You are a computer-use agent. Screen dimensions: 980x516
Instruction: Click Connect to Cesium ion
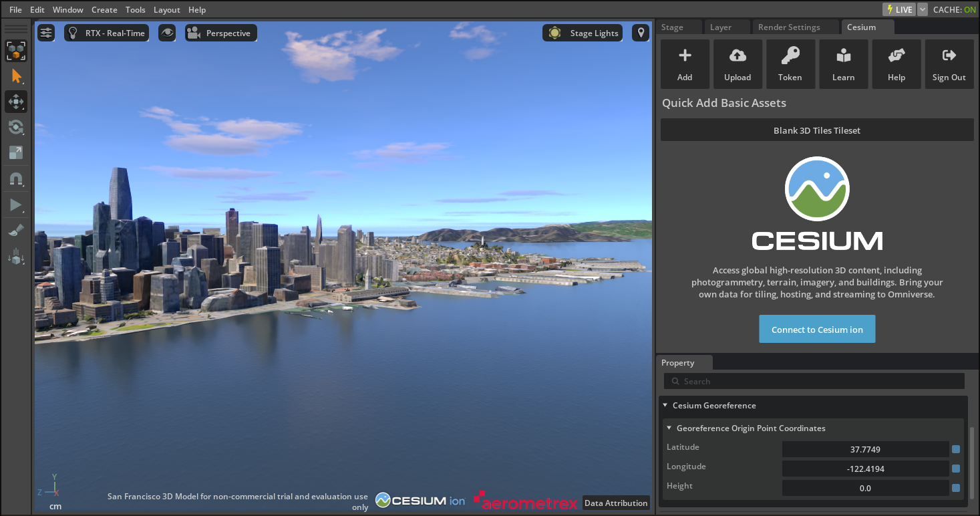(816, 329)
